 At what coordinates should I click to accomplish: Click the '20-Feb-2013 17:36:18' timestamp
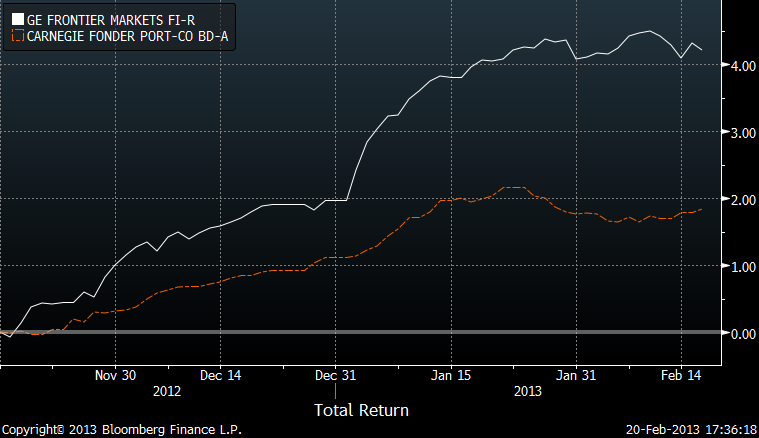coord(691,430)
